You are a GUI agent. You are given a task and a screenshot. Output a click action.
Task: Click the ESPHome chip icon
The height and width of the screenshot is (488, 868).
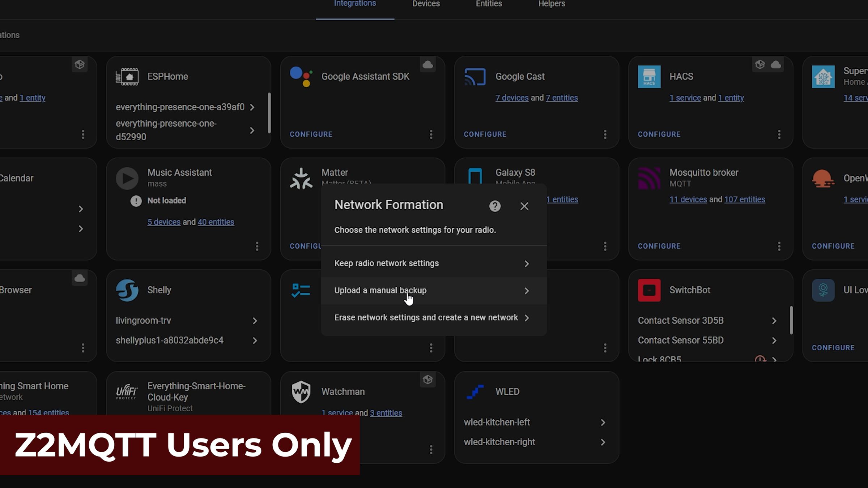(x=127, y=77)
